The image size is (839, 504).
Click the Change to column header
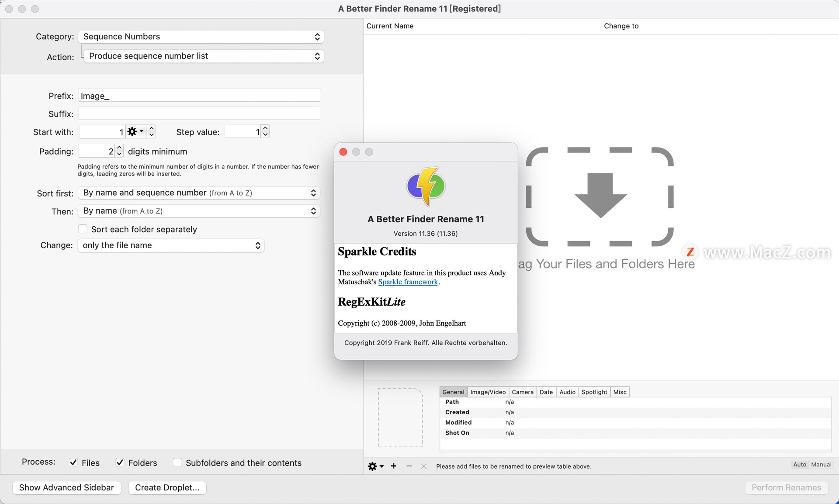click(x=720, y=26)
